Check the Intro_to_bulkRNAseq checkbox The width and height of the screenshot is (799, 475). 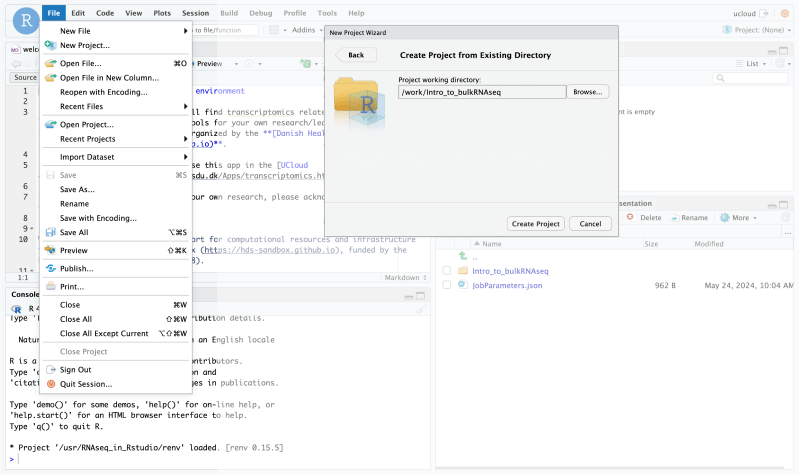tap(446, 271)
